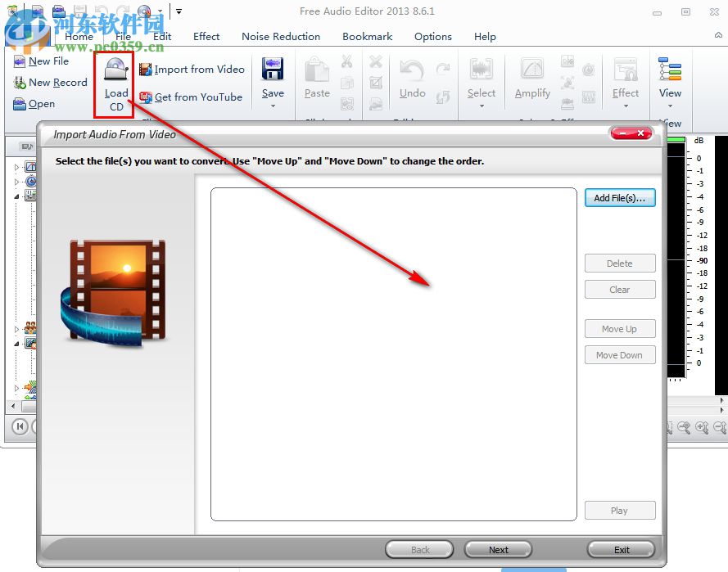
Task: Click the Paste clipboard icon
Action: click(x=317, y=70)
